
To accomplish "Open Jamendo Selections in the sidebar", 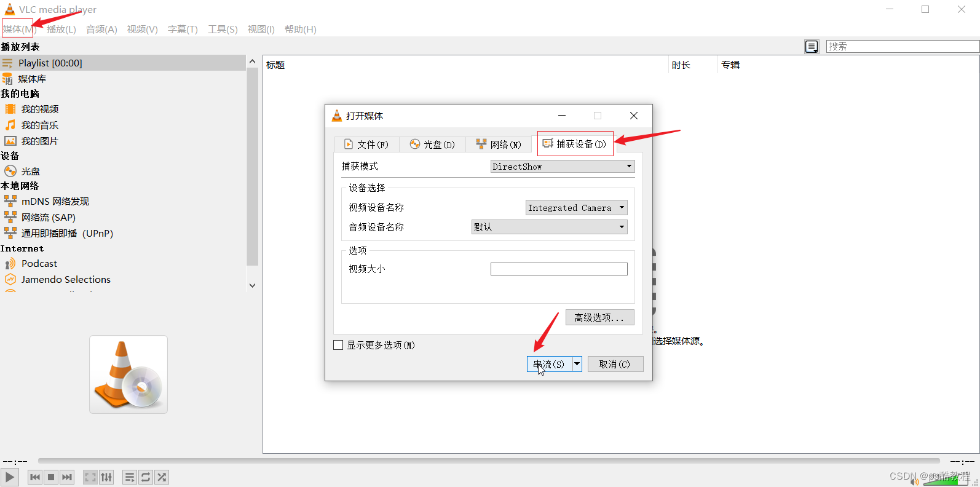I will pyautogui.click(x=66, y=279).
